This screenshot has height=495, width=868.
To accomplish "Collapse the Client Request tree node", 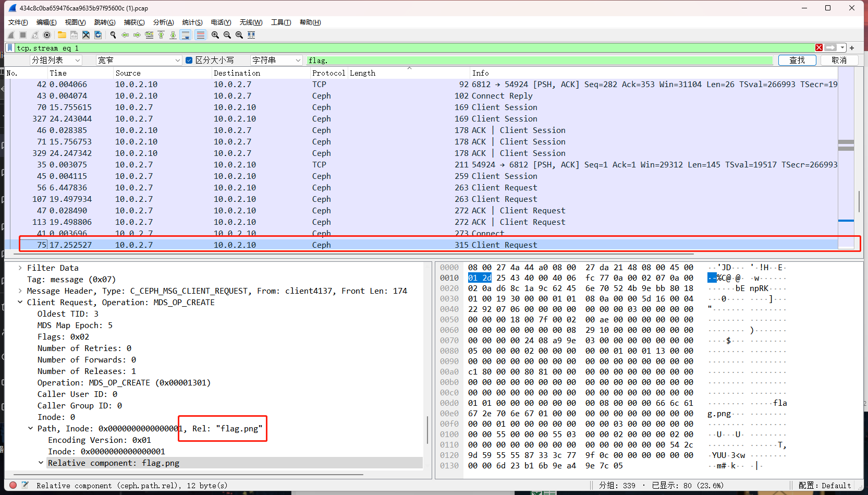I will 20,303.
